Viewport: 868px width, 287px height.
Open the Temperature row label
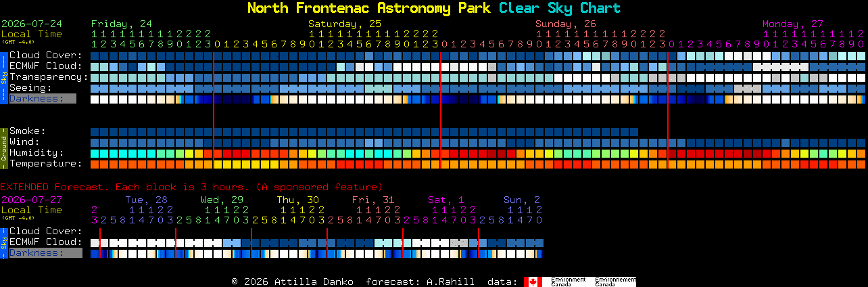tap(46, 164)
